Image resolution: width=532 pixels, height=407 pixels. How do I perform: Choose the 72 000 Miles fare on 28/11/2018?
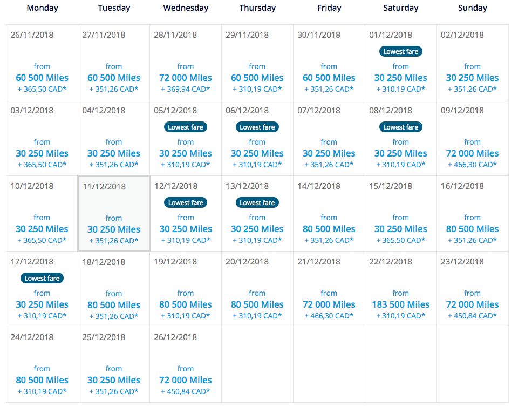tap(186, 78)
